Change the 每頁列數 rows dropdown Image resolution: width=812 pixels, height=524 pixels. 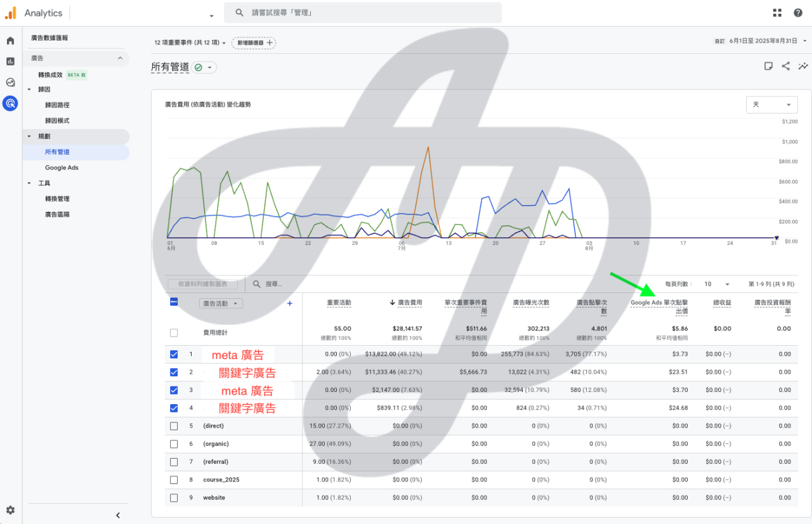[717, 284]
